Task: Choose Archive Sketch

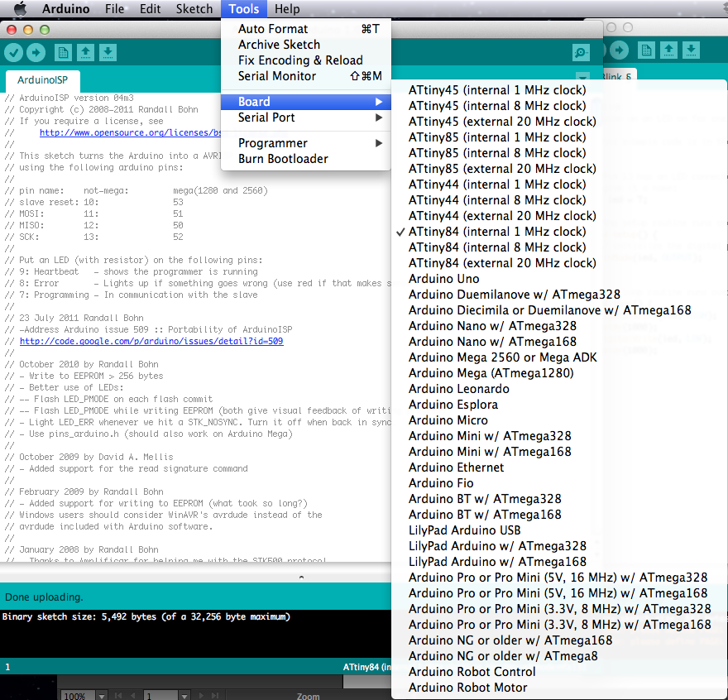Action: point(306,45)
